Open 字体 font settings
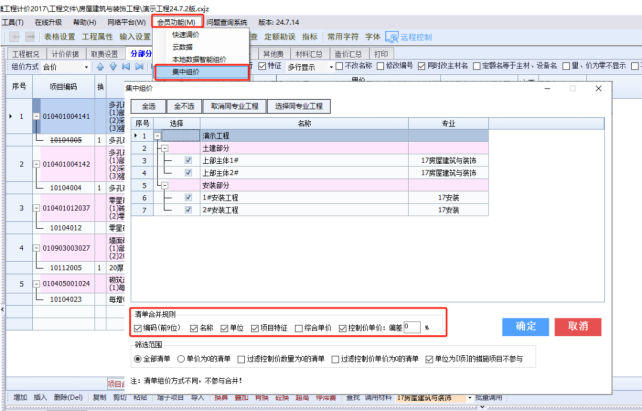Image resolution: width=642 pixels, height=411 pixels. pos(373,37)
